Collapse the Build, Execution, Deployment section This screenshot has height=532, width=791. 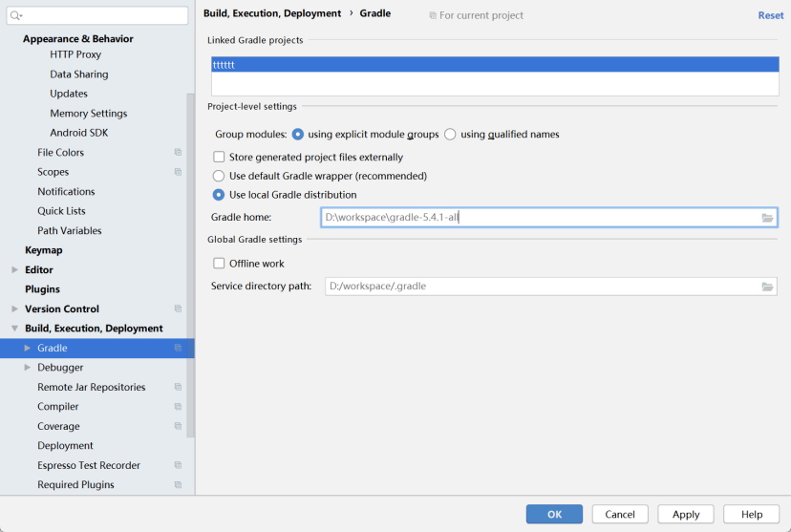click(x=14, y=329)
